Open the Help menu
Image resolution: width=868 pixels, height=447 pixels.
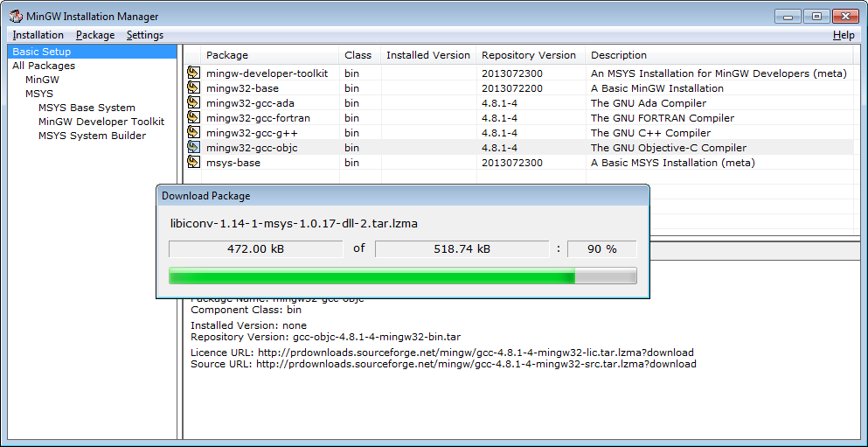844,35
